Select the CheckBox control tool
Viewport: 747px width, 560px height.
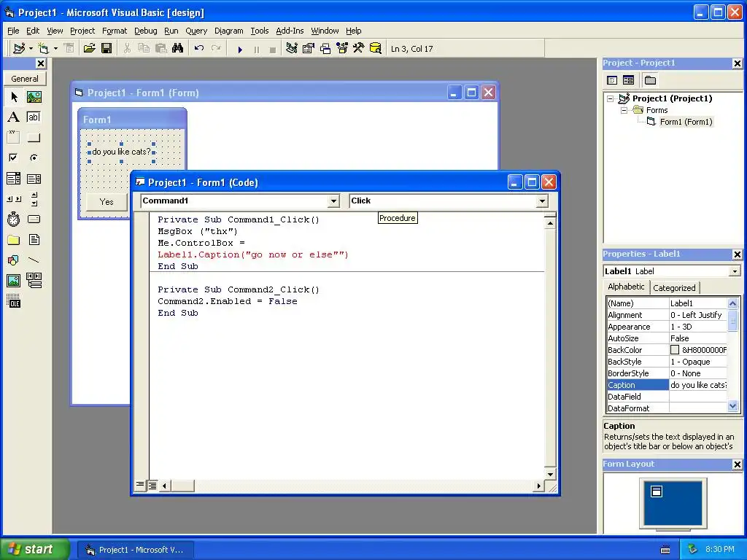click(x=14, y=157)
